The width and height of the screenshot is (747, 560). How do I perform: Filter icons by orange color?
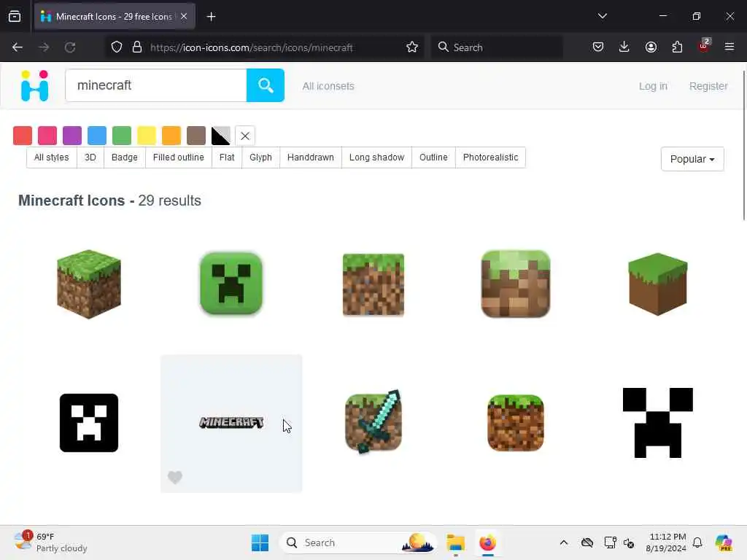[171, 136]
